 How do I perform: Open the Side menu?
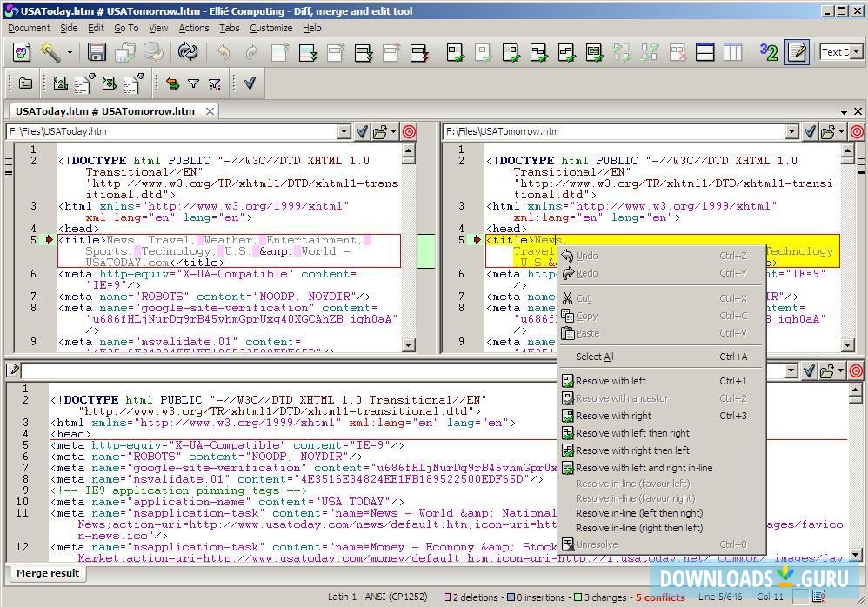click(x=69, y=28)
